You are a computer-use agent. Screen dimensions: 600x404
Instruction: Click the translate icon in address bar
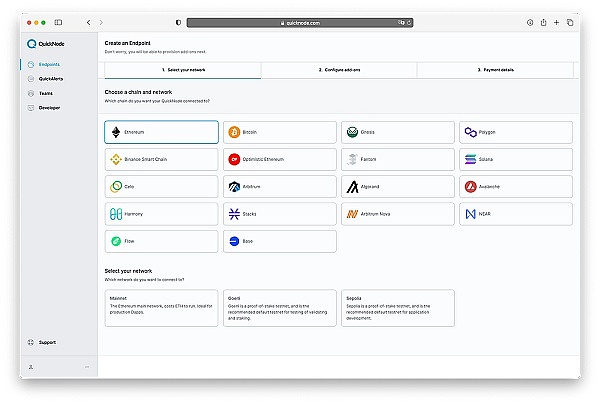pyautogui.click(x=401, y=23)
